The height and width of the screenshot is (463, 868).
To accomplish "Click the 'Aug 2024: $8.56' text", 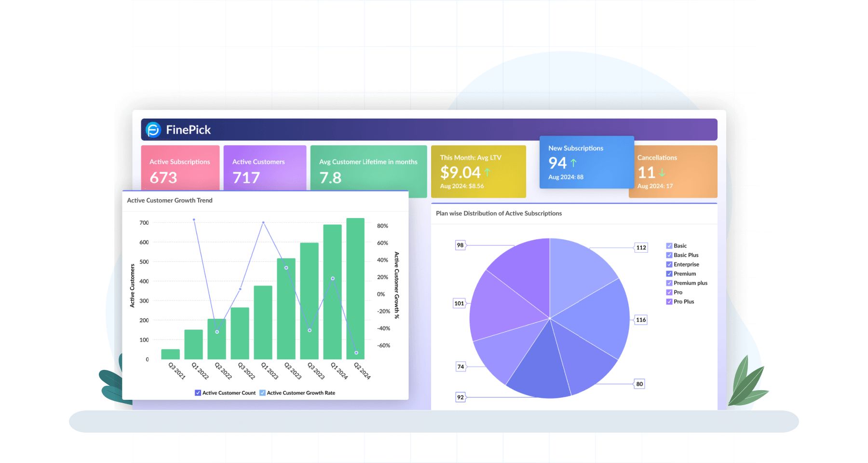I will 462,186.
